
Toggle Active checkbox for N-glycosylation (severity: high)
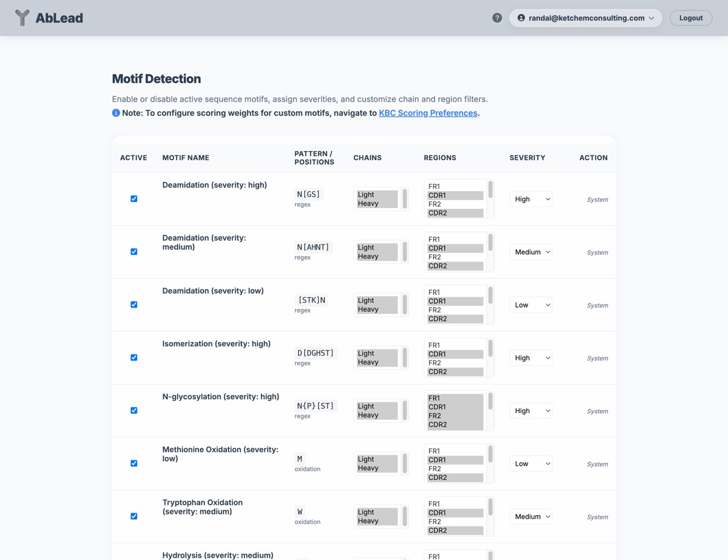134,411
